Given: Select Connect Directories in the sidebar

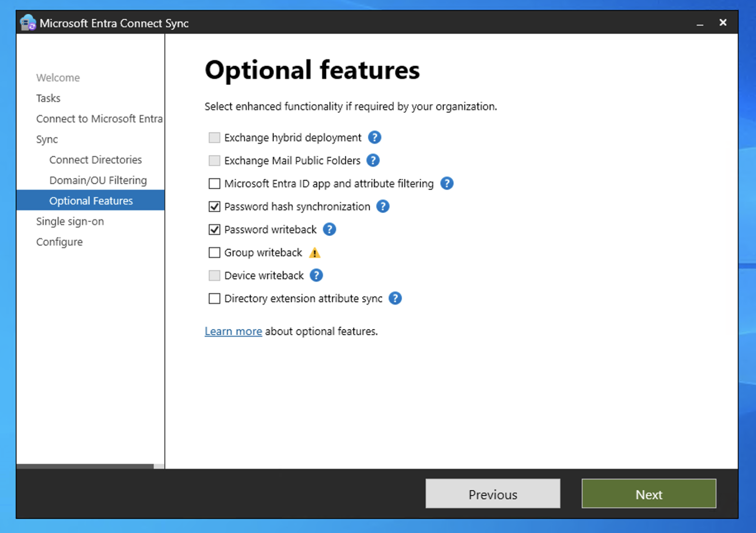Looking at the screenshot, I should tap(95, 160).
